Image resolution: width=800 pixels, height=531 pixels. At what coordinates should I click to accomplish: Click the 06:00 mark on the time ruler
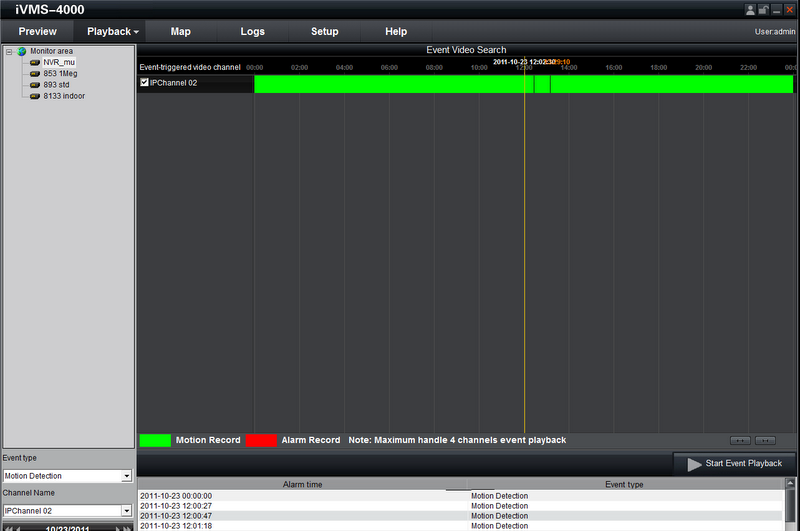click(389, 67)
